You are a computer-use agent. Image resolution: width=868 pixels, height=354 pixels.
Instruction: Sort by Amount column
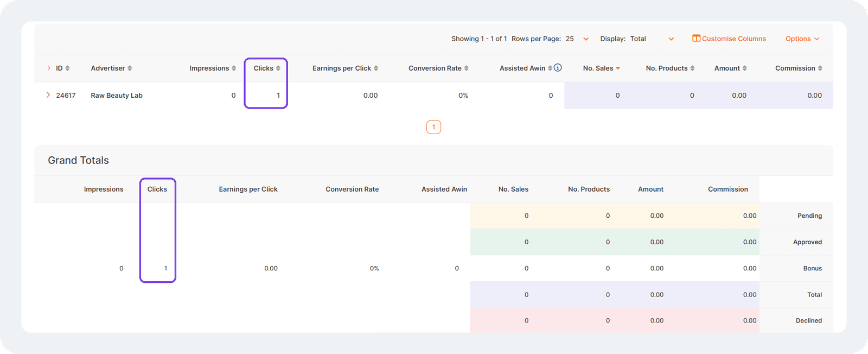(x=730, y=68)
